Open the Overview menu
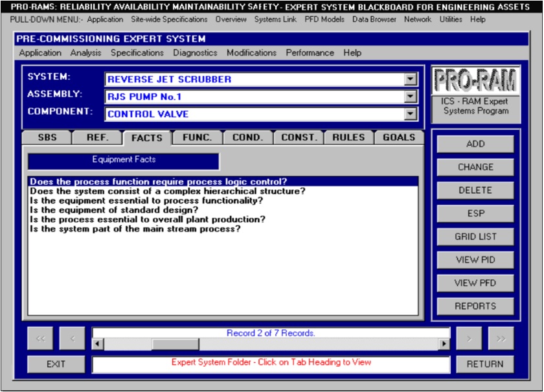The width and height of the screenshot is (544, 392). (231, 19)
